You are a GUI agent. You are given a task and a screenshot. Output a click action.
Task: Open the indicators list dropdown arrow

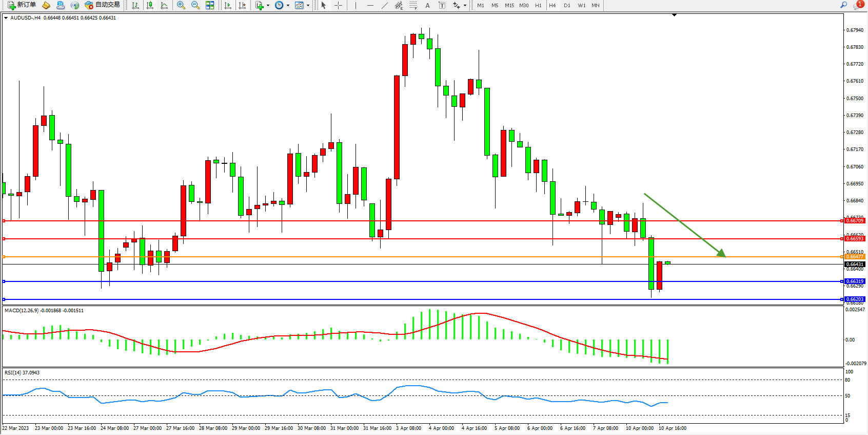point(268,6)
